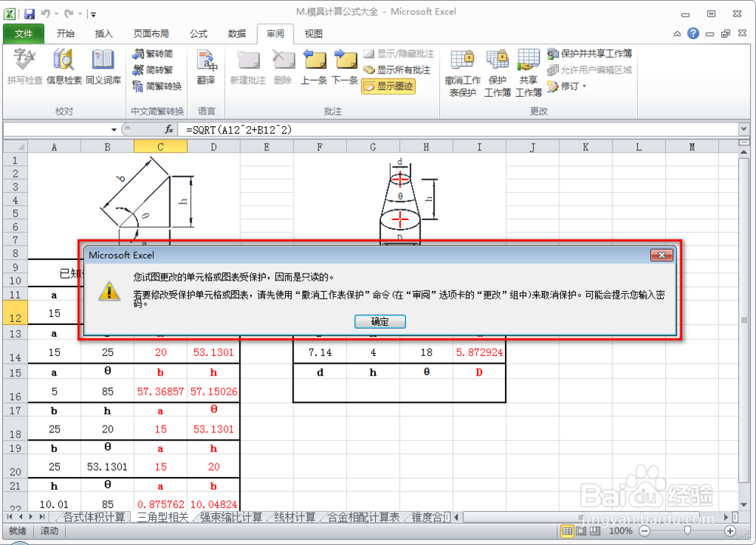Image resolution: width=756 pixels, height=545 pixels.
Task: Open Customize Quick Access Toolbar dropdown
Action: coord(94,14)
